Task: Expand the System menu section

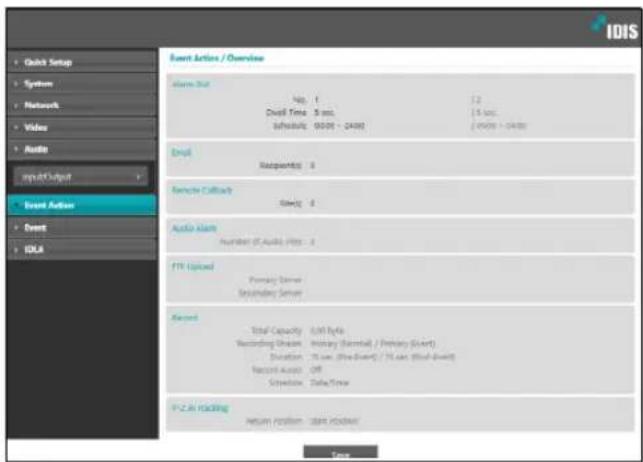Action: (82, 84)
